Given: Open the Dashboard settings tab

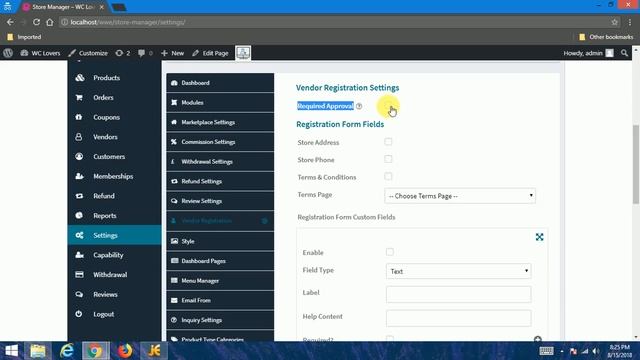Looking at the screenshot, I should [x=220, y=83].
